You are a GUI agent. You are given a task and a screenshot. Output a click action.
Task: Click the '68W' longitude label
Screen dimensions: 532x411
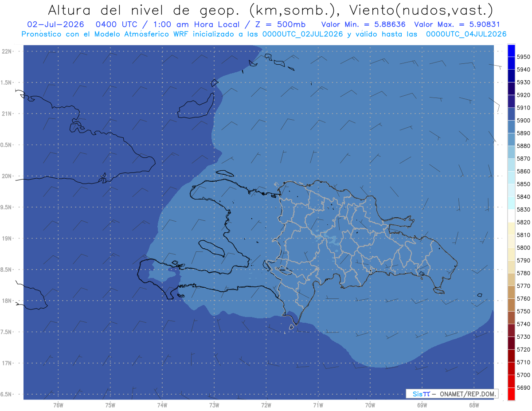[x=474, y=405]
